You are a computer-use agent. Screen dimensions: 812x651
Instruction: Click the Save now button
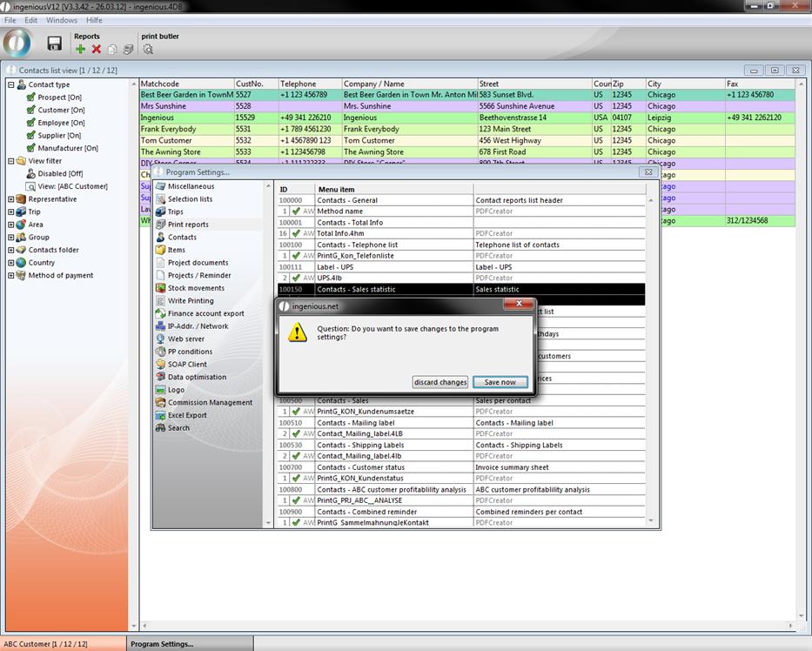click(500, 382)
